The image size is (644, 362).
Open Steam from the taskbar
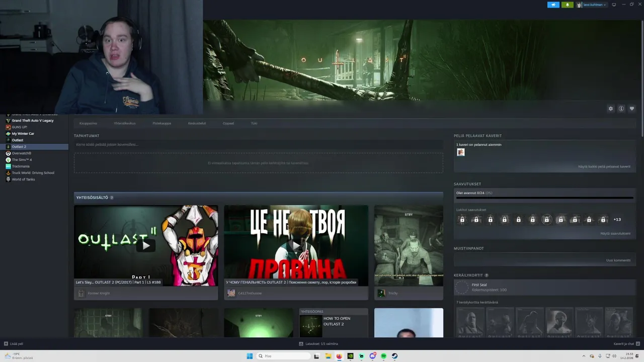click(394, 356)
